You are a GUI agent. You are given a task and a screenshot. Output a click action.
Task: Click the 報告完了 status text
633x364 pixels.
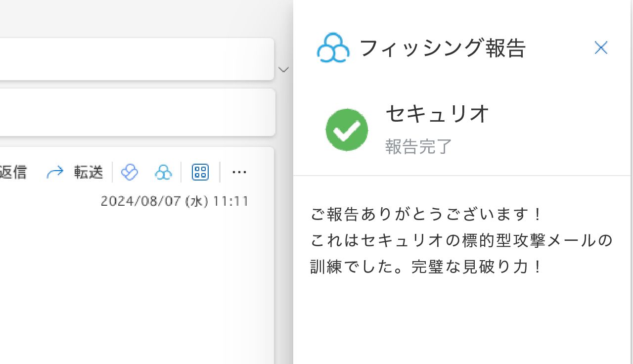[419, 146]
